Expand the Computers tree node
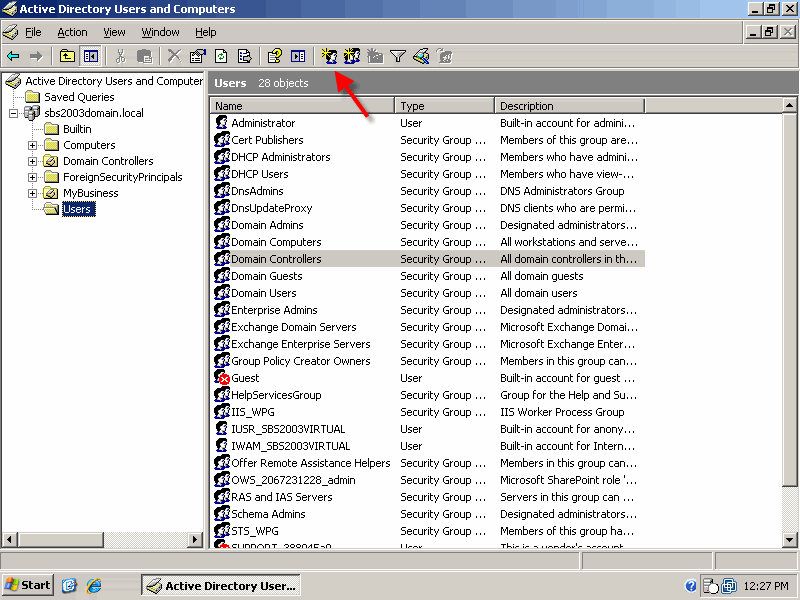Screen dimensions: 800x600 tap(32, 145)
